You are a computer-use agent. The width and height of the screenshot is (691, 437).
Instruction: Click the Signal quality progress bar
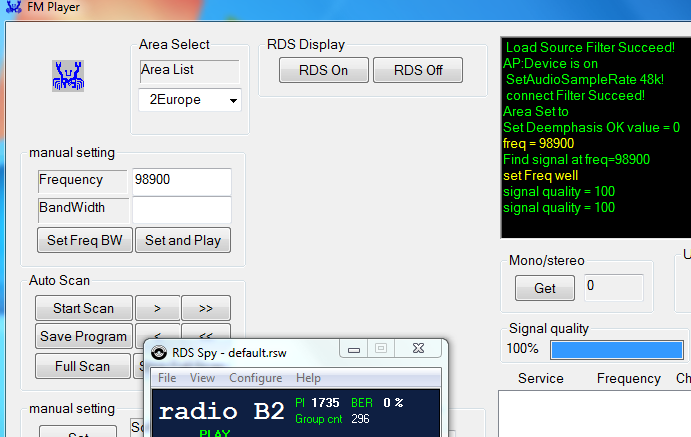point(617,349)
